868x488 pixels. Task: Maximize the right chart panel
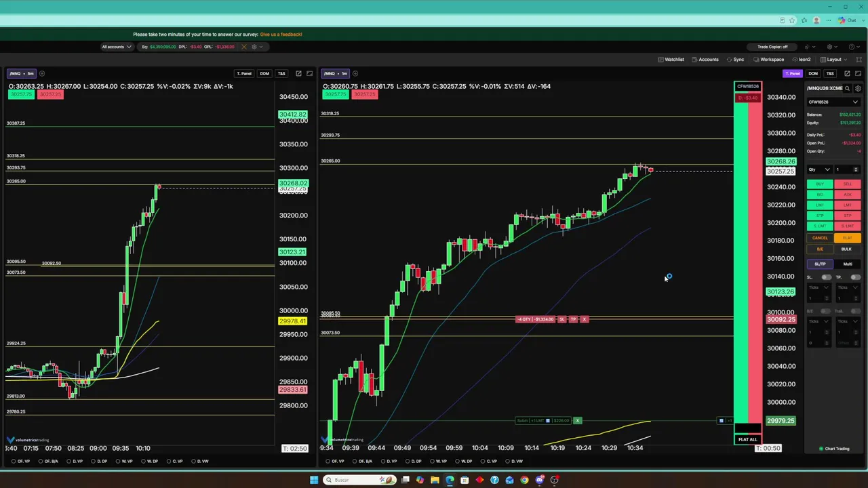coord(858,73)
